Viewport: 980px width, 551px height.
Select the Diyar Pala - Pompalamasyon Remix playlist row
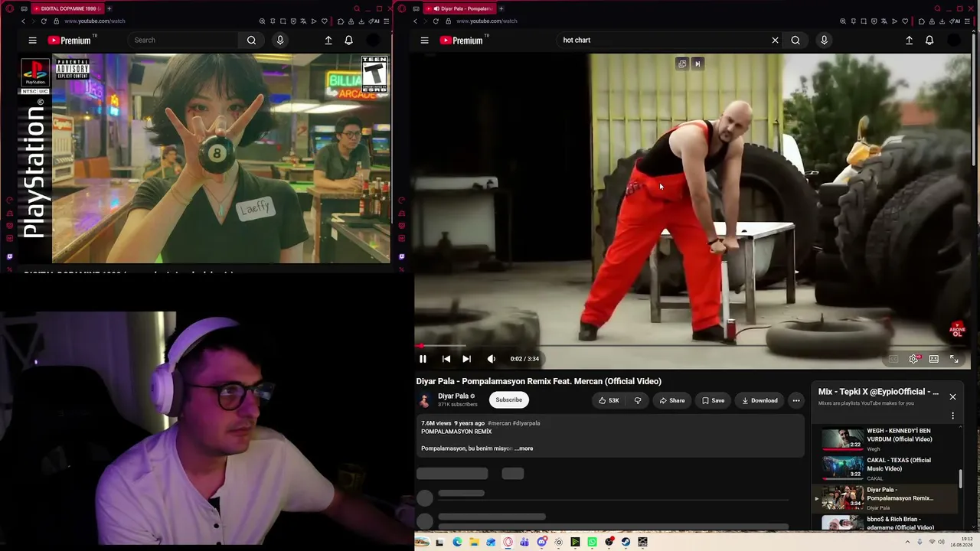(x=887, y=498)
